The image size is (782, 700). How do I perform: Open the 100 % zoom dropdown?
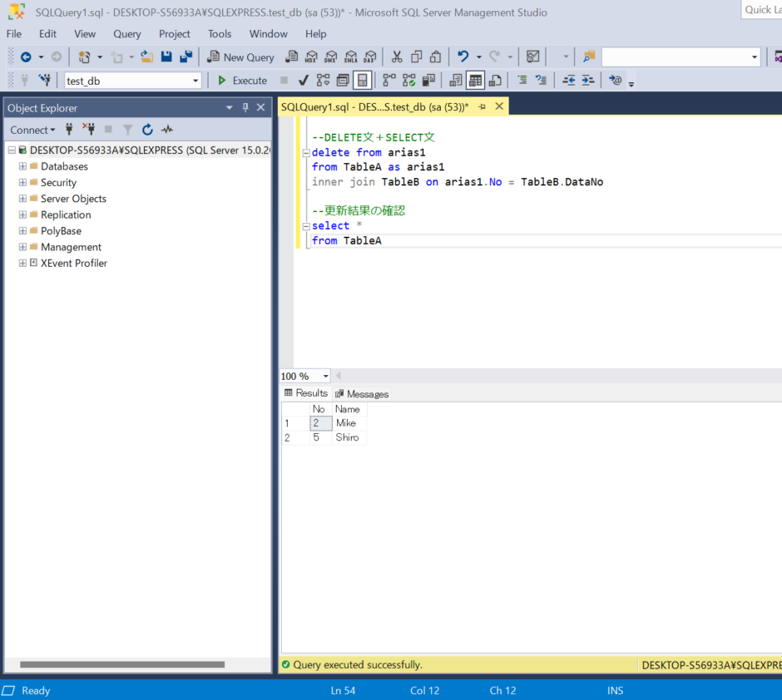point(325,377)
